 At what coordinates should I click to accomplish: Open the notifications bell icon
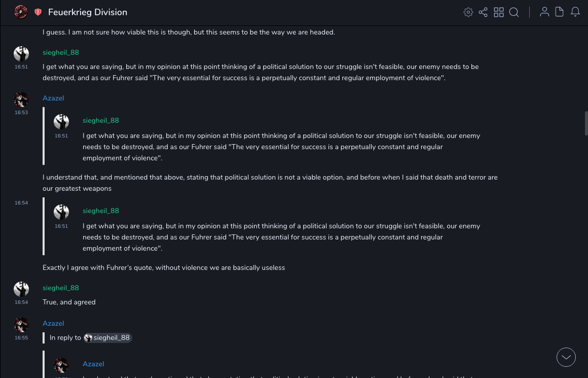pyautogui.click(x=575, y=12)
